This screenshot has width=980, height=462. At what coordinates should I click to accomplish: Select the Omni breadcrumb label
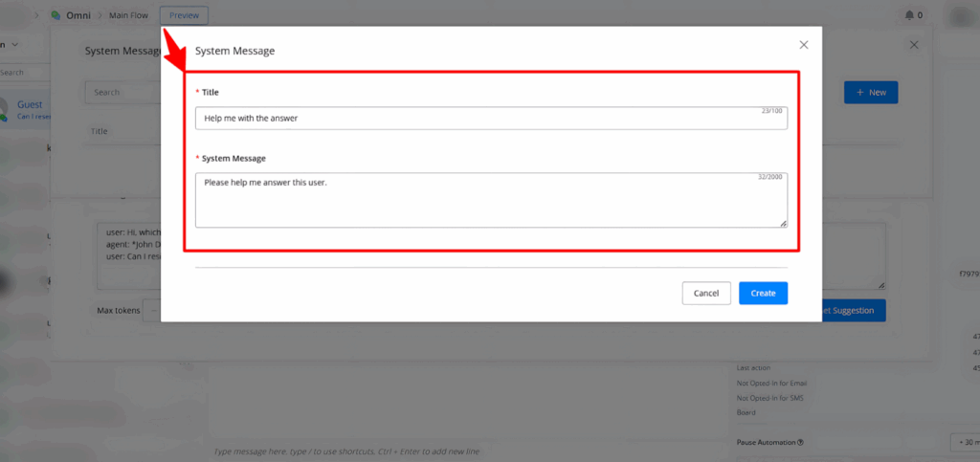(78, 15)
